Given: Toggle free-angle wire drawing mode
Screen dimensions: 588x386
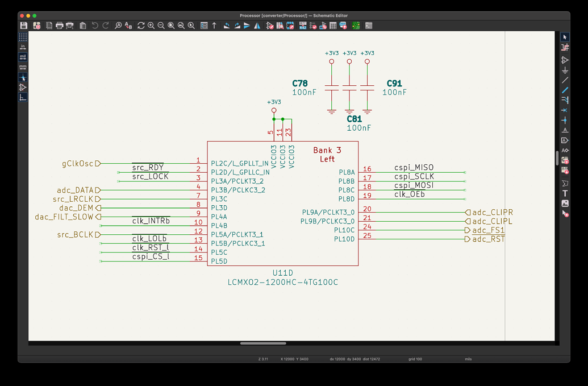Looking at the screenshot, I should tap(23, 98).
